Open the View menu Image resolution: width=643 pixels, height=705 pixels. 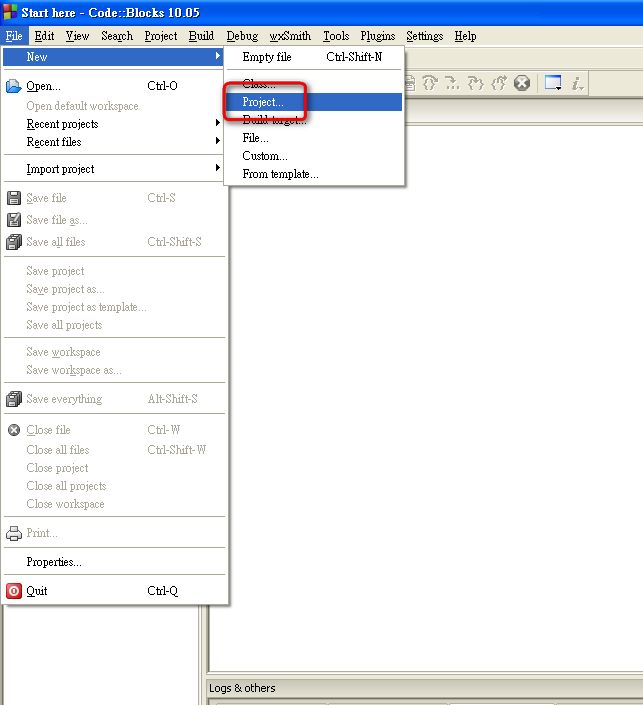[77, 36]
